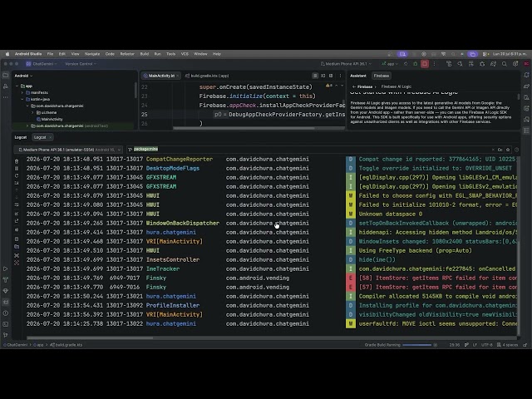Open the Navigate menu
Image resolution: width=532 pixels, height=399 pixels.
pos(92,54)
